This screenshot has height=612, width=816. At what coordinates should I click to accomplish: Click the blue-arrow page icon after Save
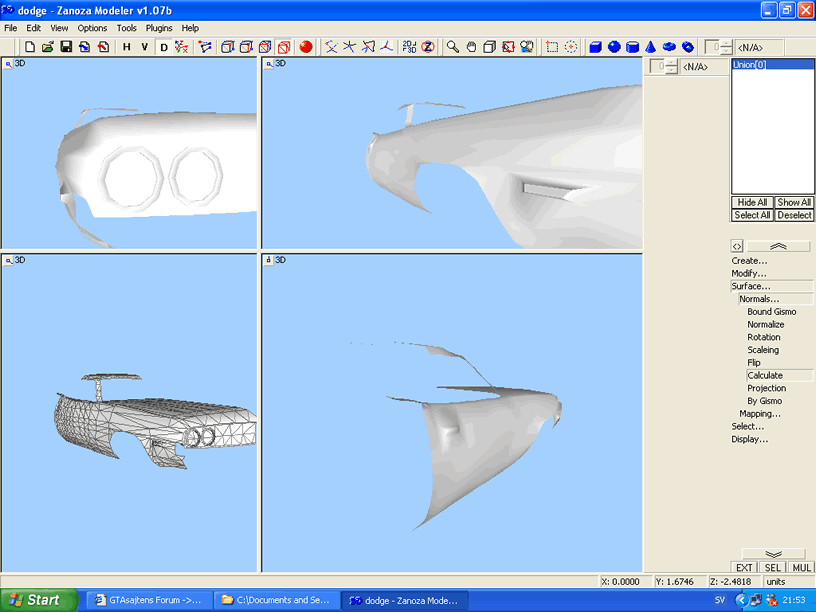[85, 47]
